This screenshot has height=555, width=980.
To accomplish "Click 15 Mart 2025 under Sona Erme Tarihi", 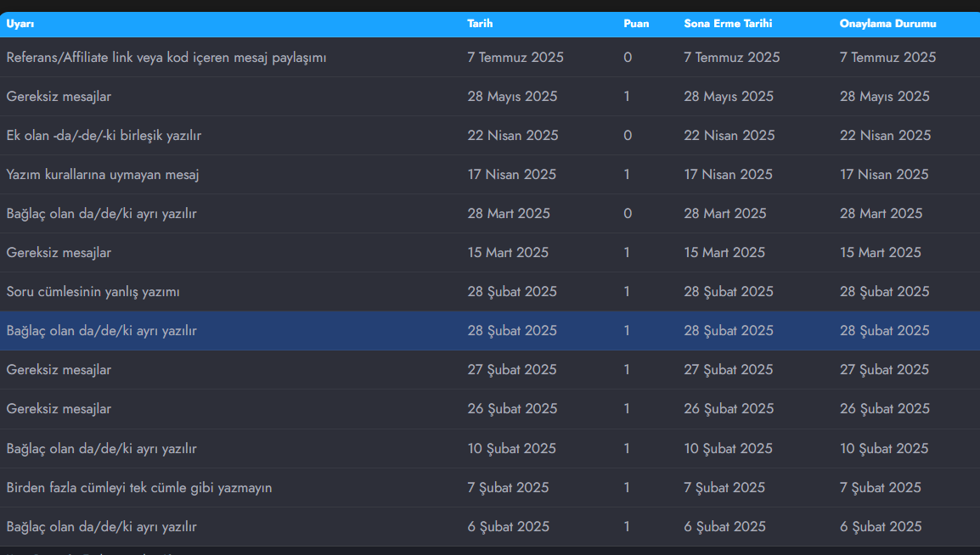I will pyautogui.click(x=724, y=253).
